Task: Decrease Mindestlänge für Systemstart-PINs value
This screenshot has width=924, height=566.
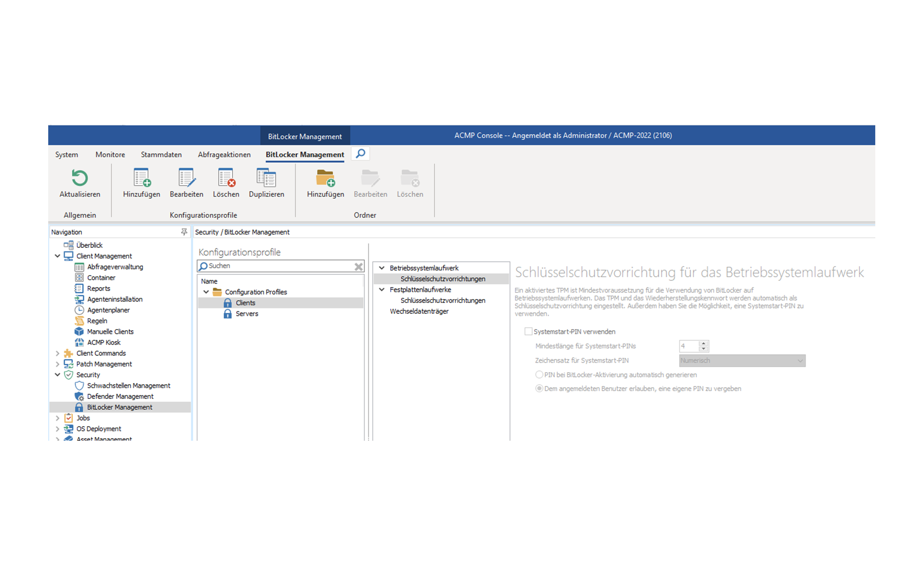Action: pyautogui.click(x=703, y=349)
